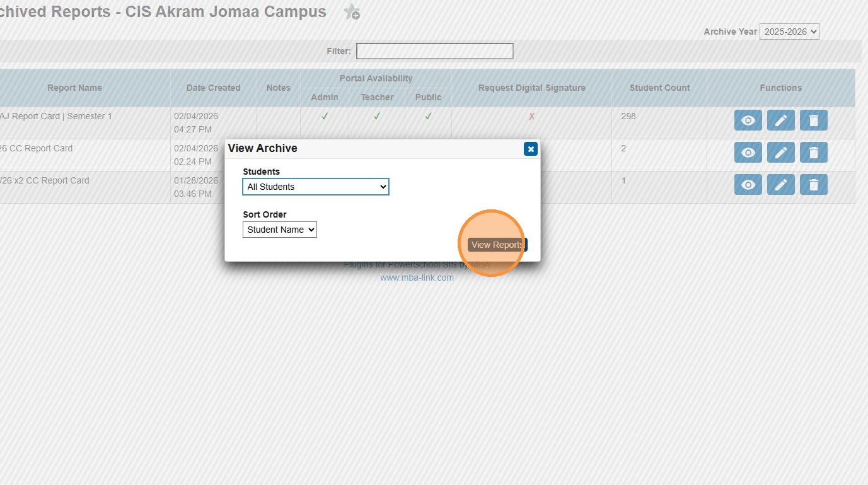Delete the x2 CC Report Card archive

(813, 184)
